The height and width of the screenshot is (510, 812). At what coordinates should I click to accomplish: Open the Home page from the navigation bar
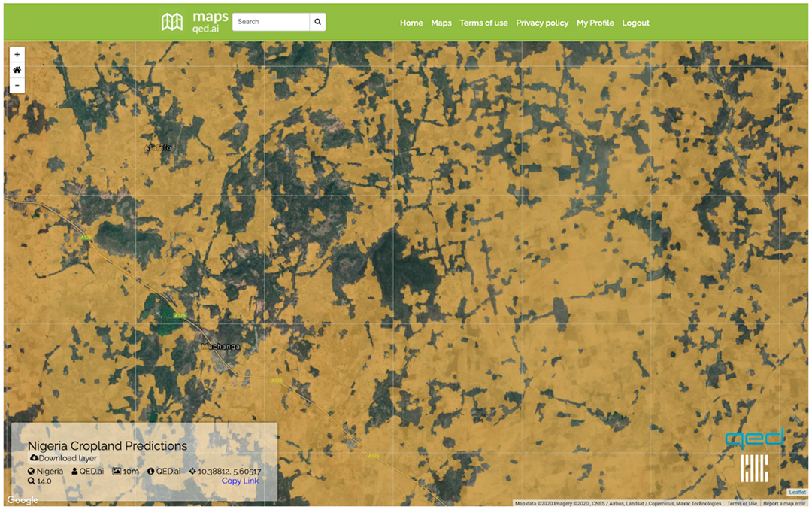click(x=411, y=23)
